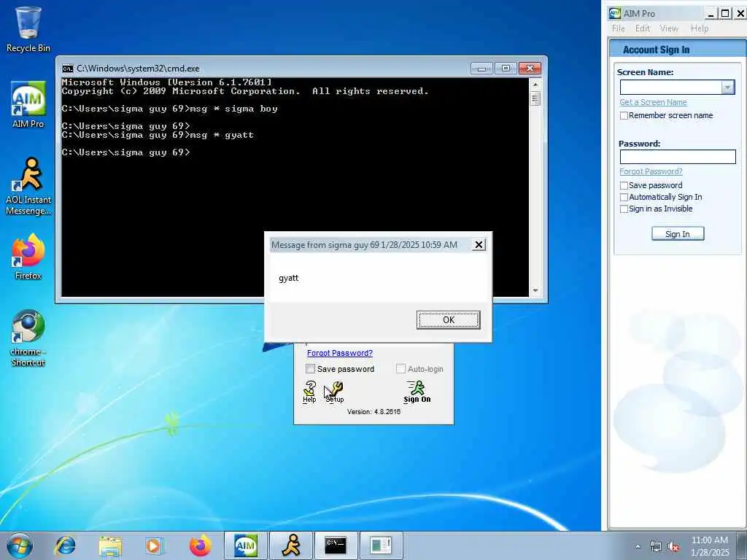The image size is (747, 560).
Task: Select the Firefox desktop shortcut
Action: coord(28,257)
